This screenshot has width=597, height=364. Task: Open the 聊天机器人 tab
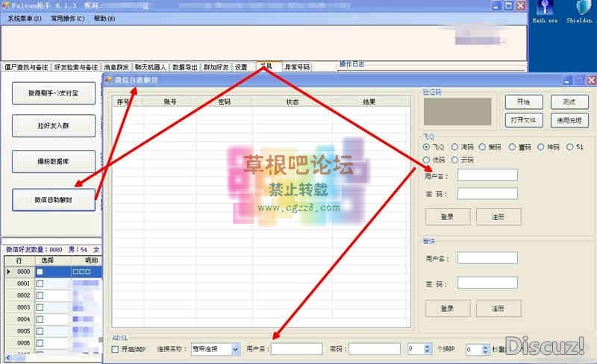point(151,67)
